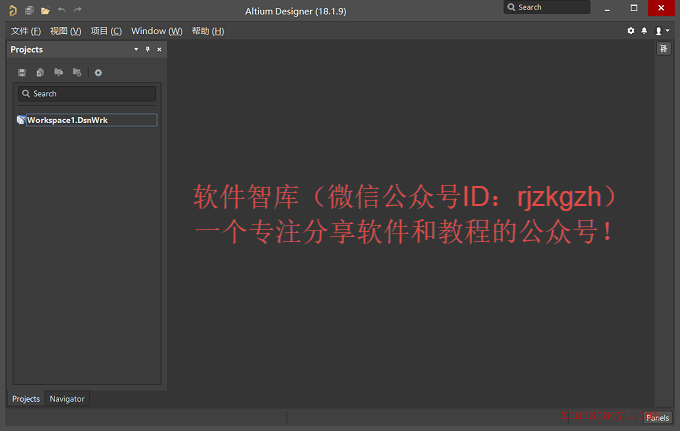
Task: Open the Setup system preferences gear icon
Action: (x=631, y=31)
